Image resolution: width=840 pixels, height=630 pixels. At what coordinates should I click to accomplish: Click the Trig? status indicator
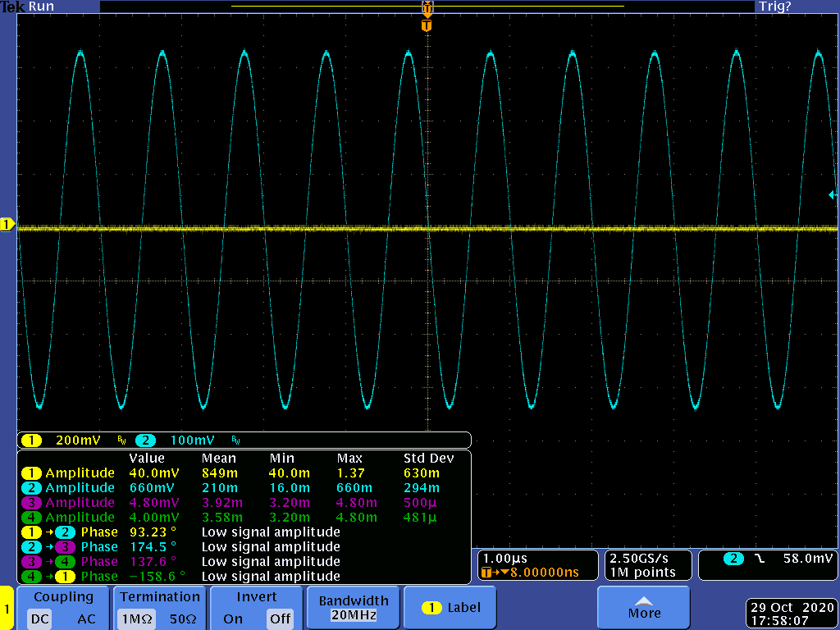(x=774, y=7)
